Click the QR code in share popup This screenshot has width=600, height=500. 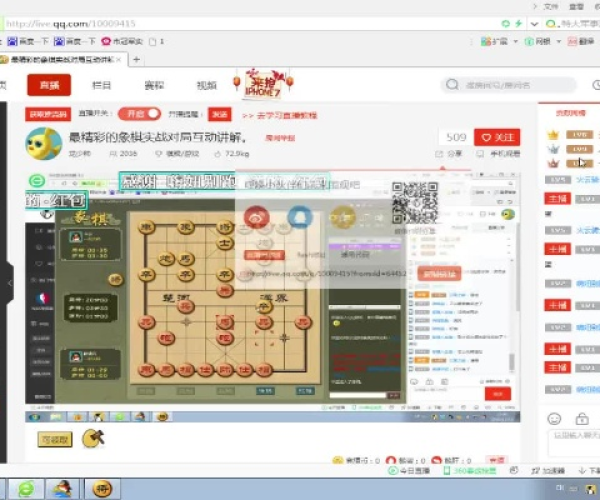pyautogui.click(x=414, y=203)
